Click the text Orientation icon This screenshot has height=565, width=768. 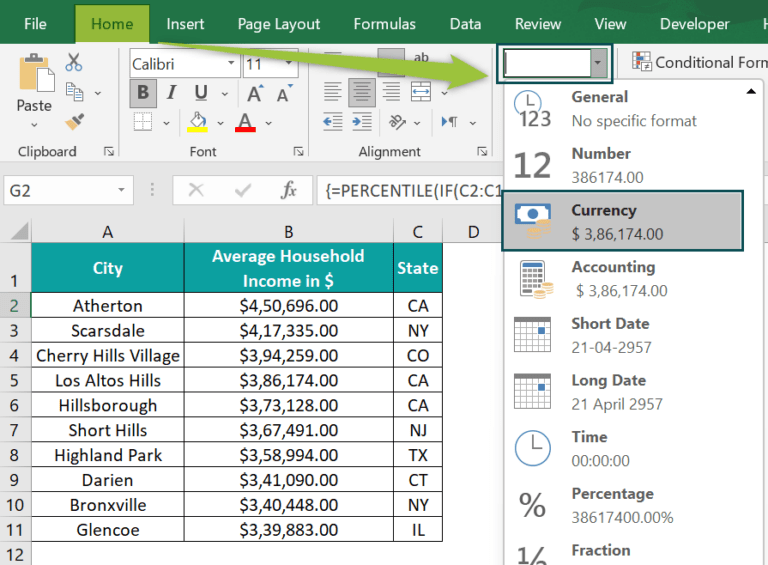397,122
